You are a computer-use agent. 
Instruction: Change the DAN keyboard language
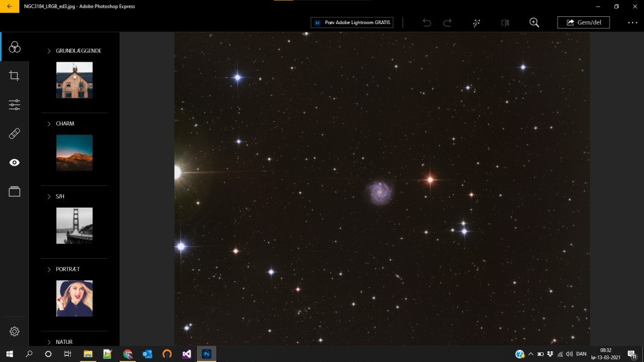click(581, 354)
